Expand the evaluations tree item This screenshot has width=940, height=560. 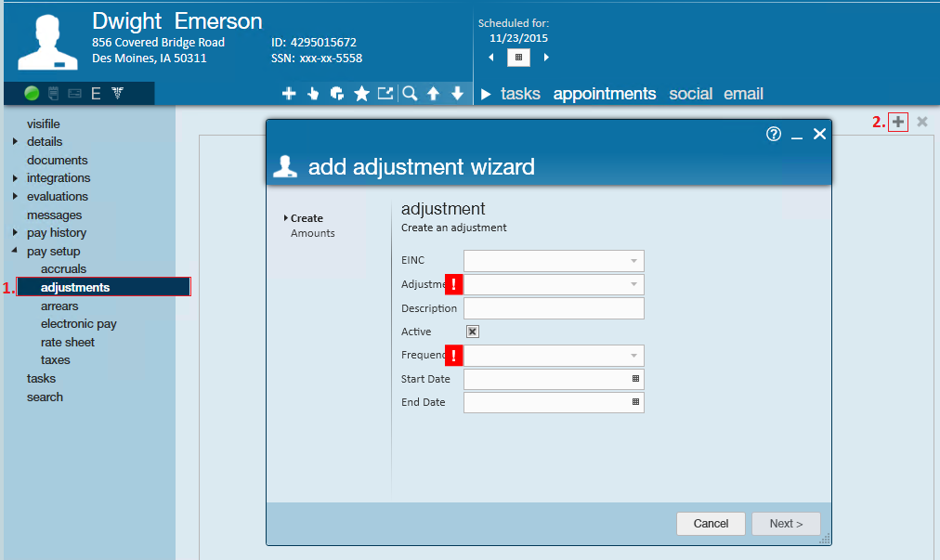point(15,196)
